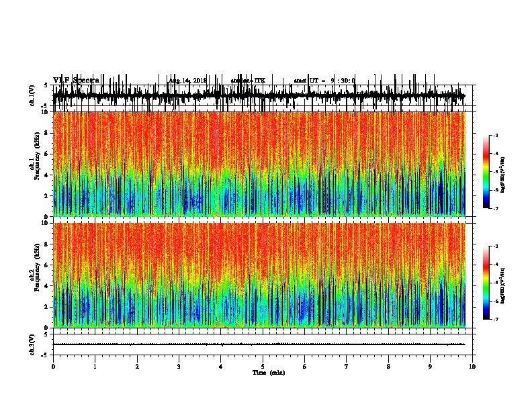Select the ch.1(V) axis label
Viewport: 532px width, 411px height.
click(32, 95)
